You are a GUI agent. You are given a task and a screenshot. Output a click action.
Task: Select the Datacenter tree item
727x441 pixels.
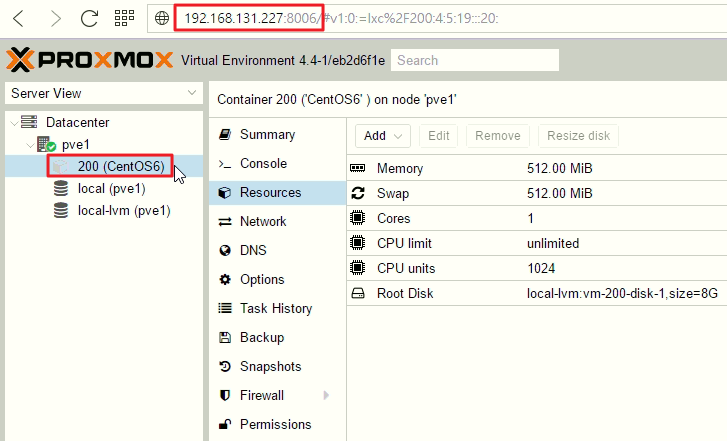pyautogui.click(x=77, y=122)
